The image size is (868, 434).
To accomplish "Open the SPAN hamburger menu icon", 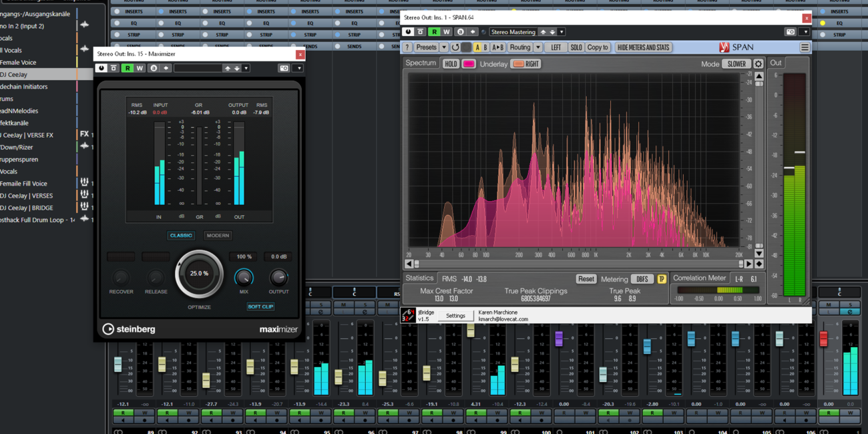I will click(805, 47).
